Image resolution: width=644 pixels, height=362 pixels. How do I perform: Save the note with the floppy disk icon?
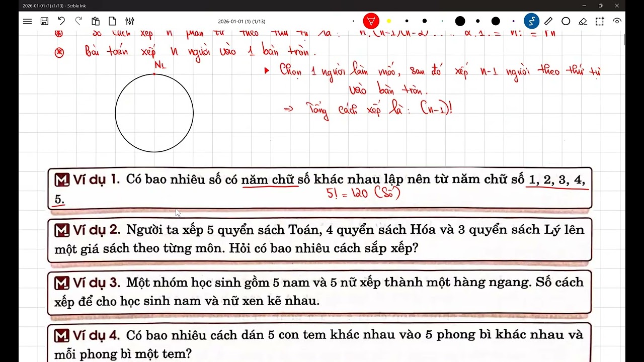pyautogui.click(x=45, y=21)
